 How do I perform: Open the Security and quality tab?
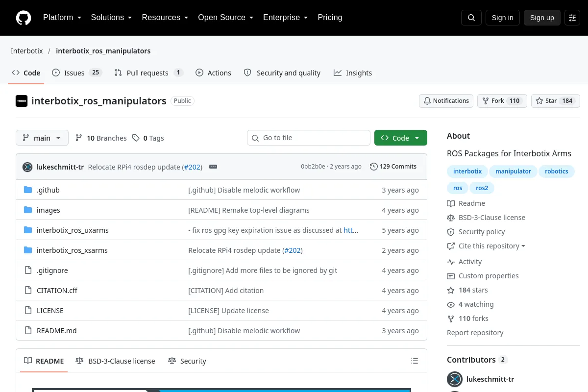coord(282,73)
